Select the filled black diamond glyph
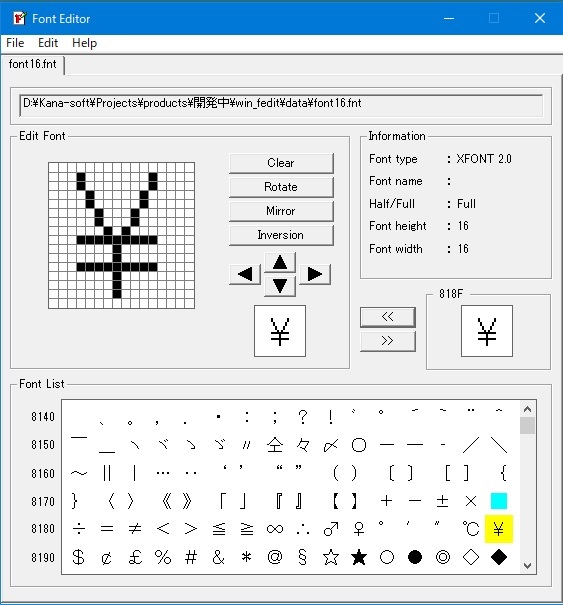 pos(499,557)
